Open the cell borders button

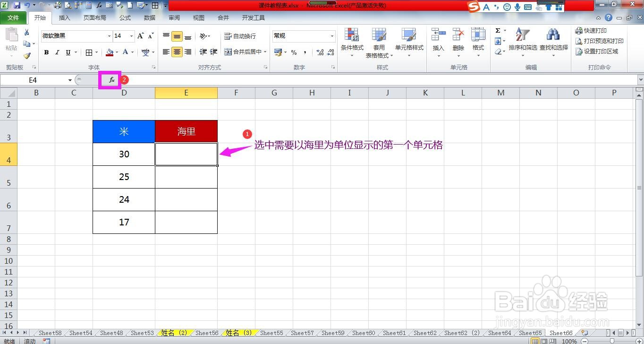click(89, 52)
